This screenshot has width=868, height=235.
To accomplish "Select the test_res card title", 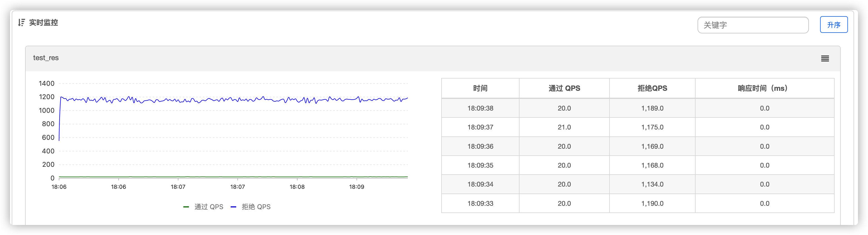I will point(46,58).
